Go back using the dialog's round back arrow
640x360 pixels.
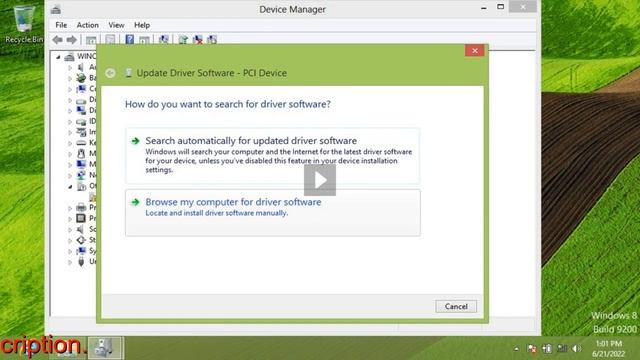[110, 73]
